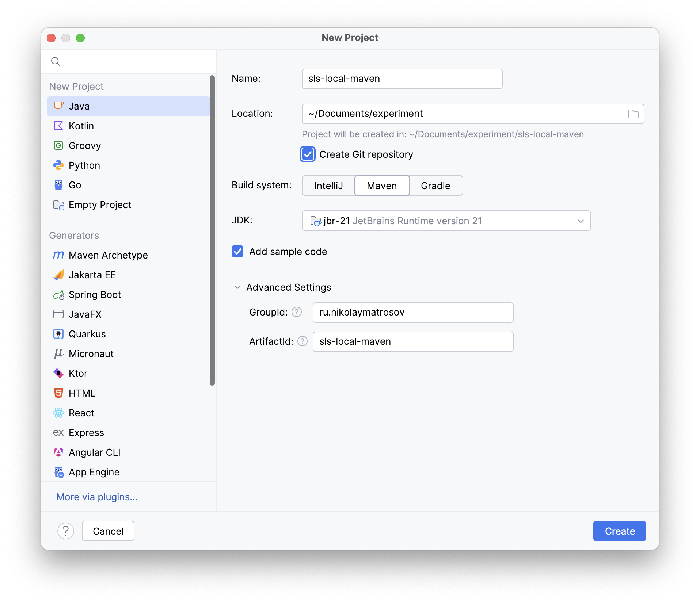Select the App Engine icon
700x604 pixels.
pyautogui.click(x=58, y=472)
